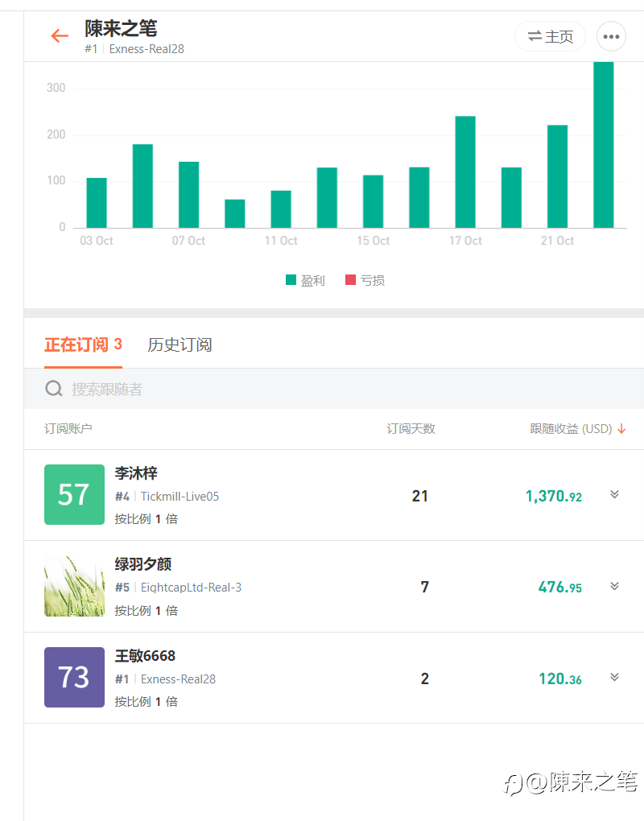The width and height of the screenshot is (644, 821).
Task: Switch to 主页 home view
Action: click(x=551, y=37)
